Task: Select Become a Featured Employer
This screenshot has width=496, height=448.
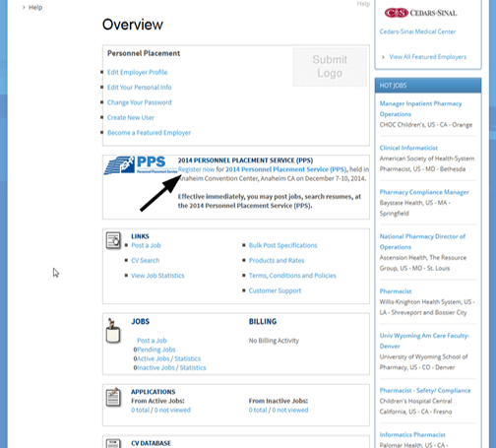Action: (149, 133)
